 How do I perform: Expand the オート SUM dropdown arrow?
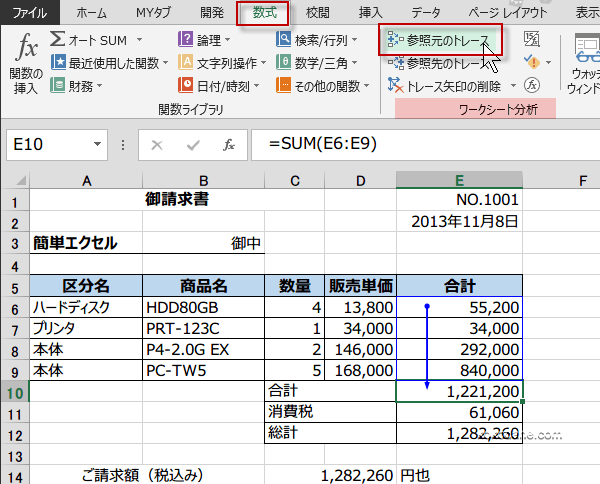coord(139,40)
